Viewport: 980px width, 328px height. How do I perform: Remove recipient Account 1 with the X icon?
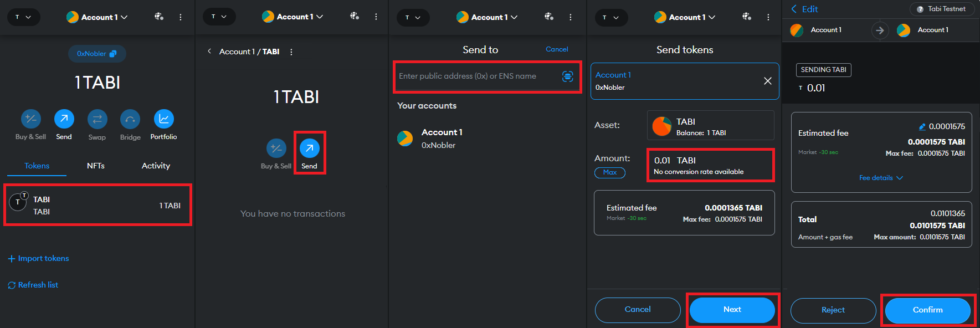(x=768, y=81)
